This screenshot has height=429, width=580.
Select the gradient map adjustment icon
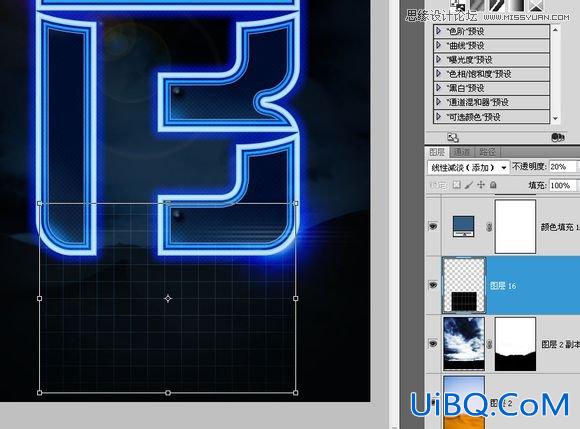(x=517, y=5)
